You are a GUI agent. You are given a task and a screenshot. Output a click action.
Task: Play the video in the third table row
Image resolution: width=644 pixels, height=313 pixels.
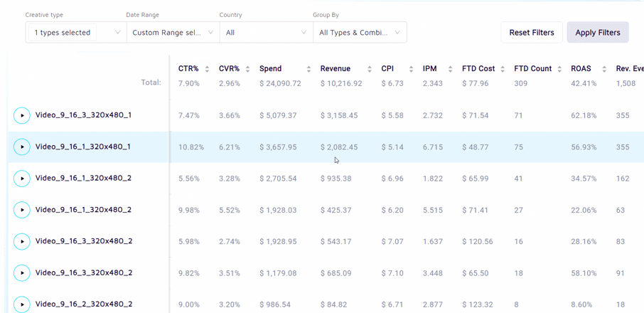pos(22,179)
